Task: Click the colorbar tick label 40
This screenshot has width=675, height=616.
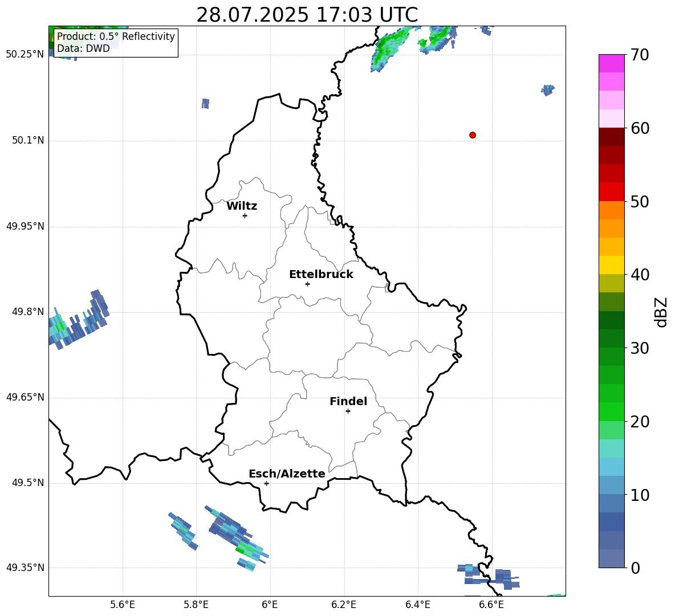Action: 640,275
